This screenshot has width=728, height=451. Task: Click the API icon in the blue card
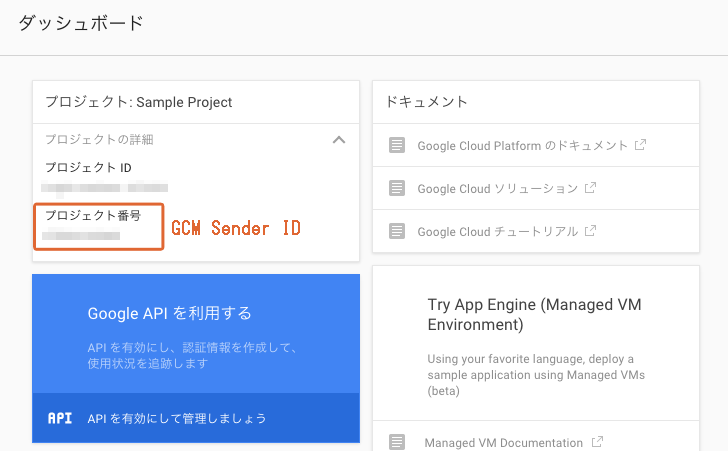[x=60, y=418]
